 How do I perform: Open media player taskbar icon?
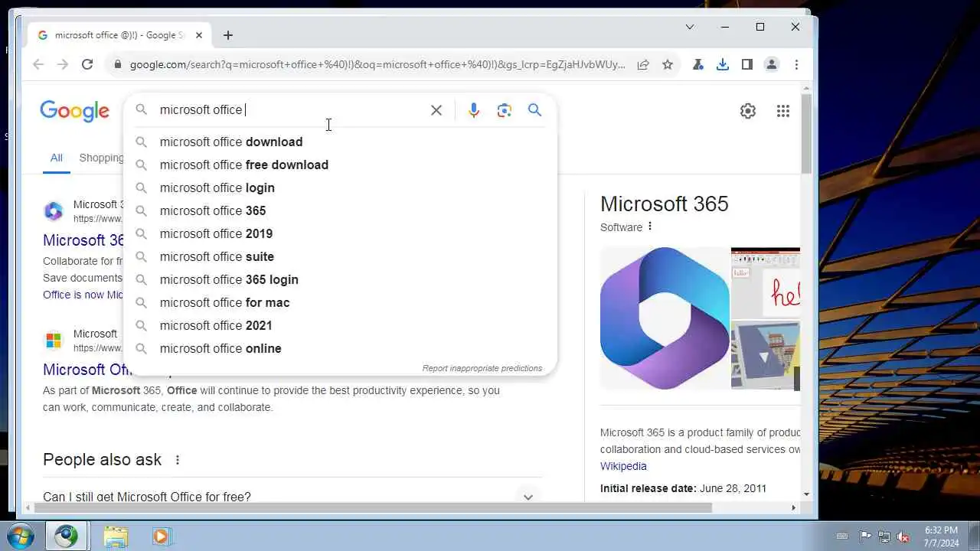coord(160,536)
